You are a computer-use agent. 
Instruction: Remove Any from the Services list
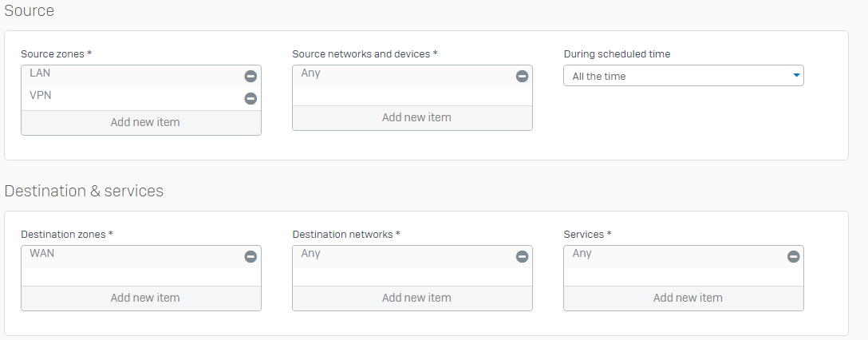(x=793, y=256)
